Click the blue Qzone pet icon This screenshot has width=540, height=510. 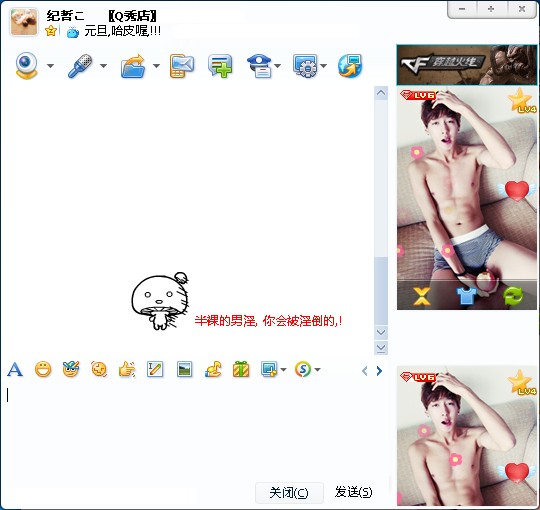coord(73,33)
